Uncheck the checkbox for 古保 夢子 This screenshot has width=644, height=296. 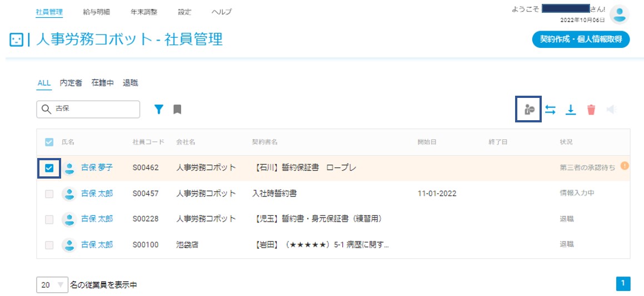49,167
